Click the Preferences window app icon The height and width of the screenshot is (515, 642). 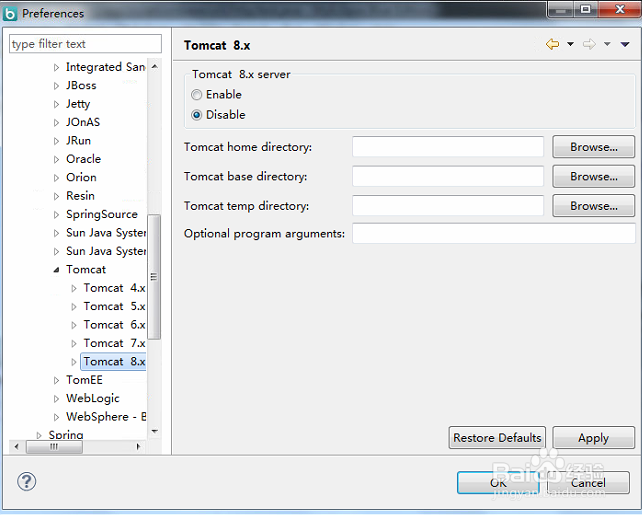click(x=10, y=14)
